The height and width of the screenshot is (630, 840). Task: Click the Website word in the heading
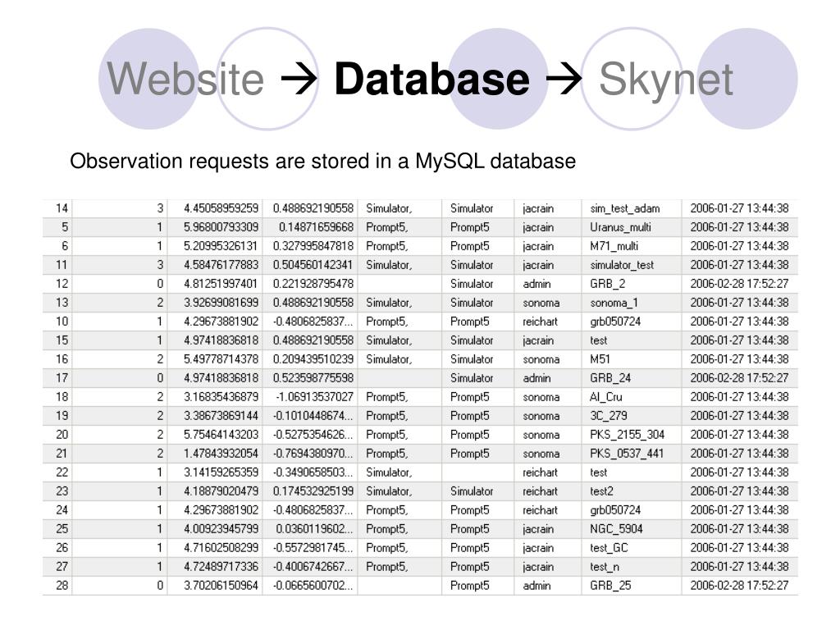(186, 80)
